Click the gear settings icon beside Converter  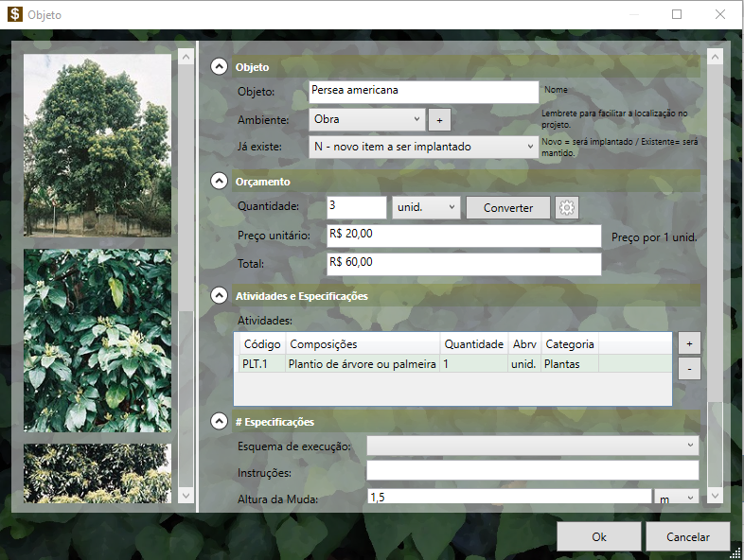[x=567, y=208]
